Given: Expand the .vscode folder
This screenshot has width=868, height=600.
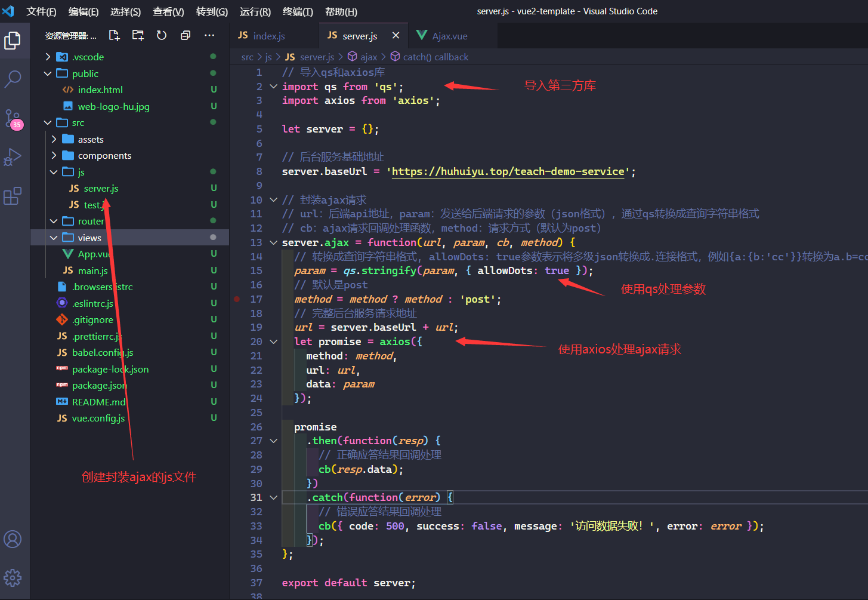Looking at the screenshot, I should pos(88,57).
